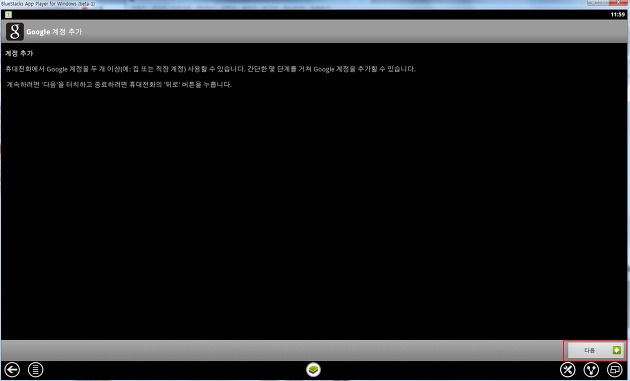Screen dimensions: 630x381
Task: Close the BlueStacks window
Action: coord(619,3)
